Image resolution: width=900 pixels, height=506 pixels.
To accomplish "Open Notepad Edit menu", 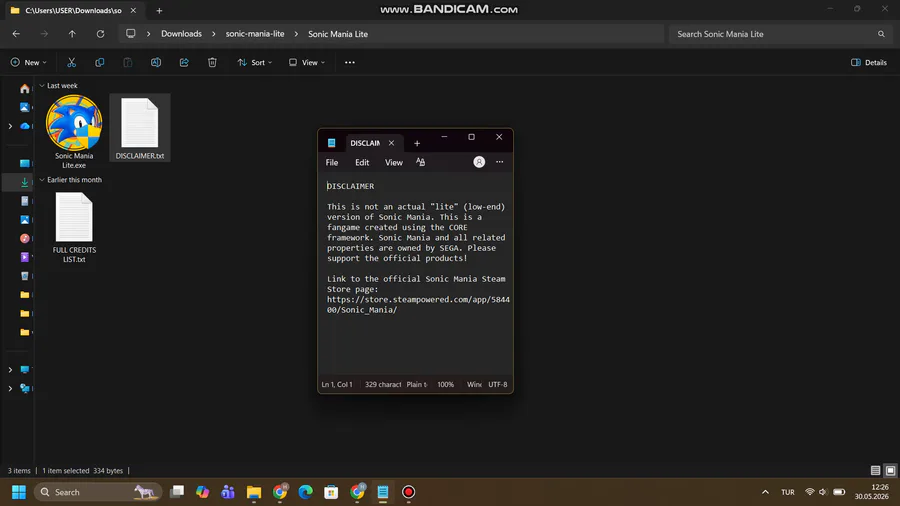I will pyautogui.click(x=362, y=162).
